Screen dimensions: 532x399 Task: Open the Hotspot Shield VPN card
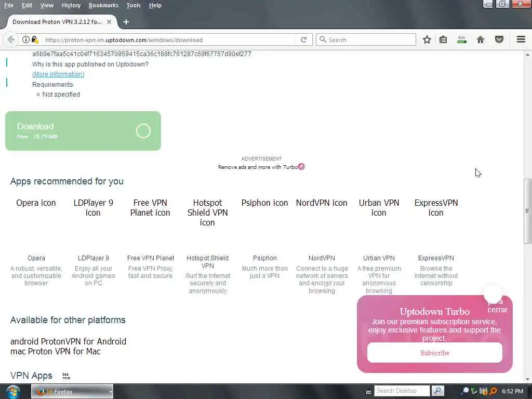point(208,246)
